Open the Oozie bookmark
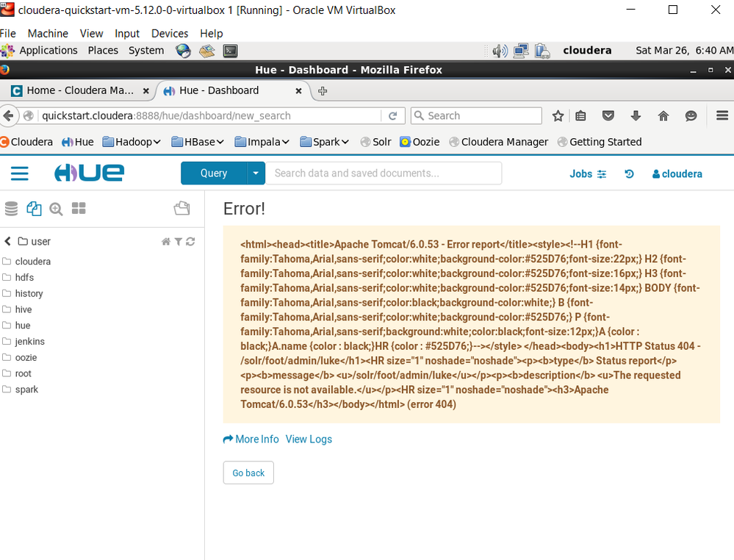Image resolution: width=734 pixels, height=560 pixels. 420,142
